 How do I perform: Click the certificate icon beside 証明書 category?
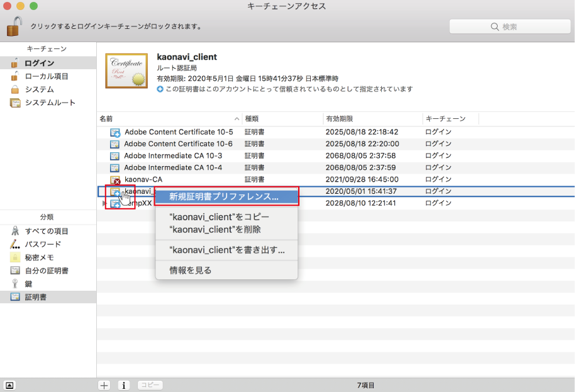pyautogui.click(x=15, y=297)
